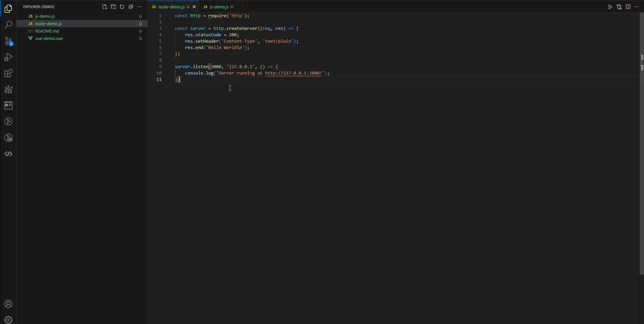
Task: Split the editor to the right
Action: tap(628, 7)
